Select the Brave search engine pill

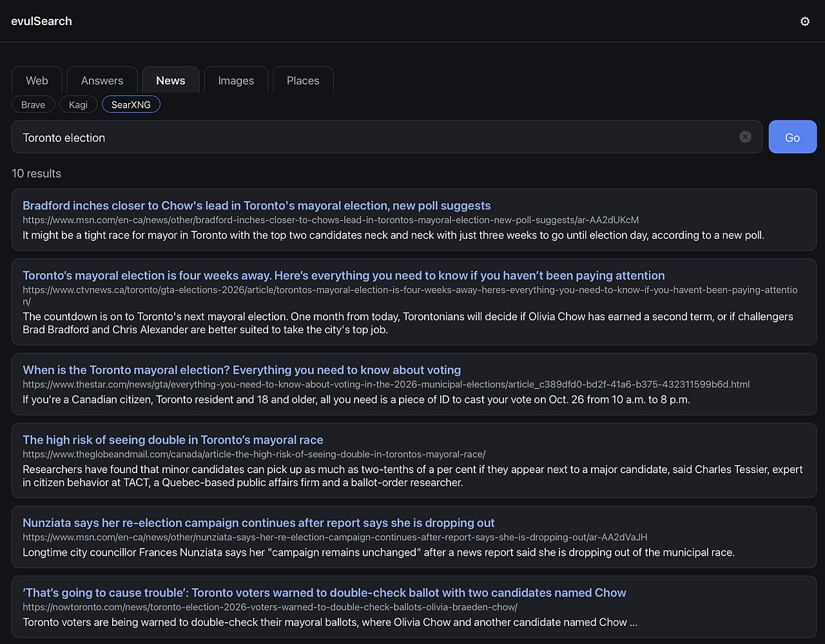[x=33, y=104]
